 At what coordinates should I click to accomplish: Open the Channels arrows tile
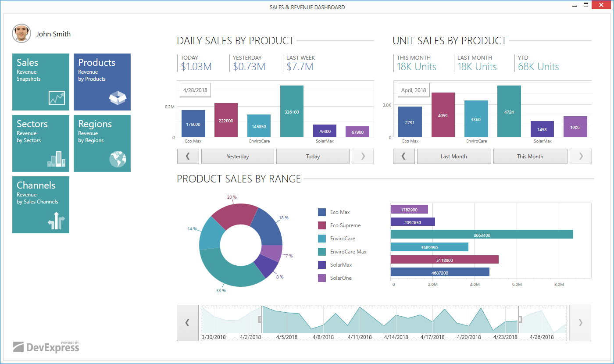point(41,205)
